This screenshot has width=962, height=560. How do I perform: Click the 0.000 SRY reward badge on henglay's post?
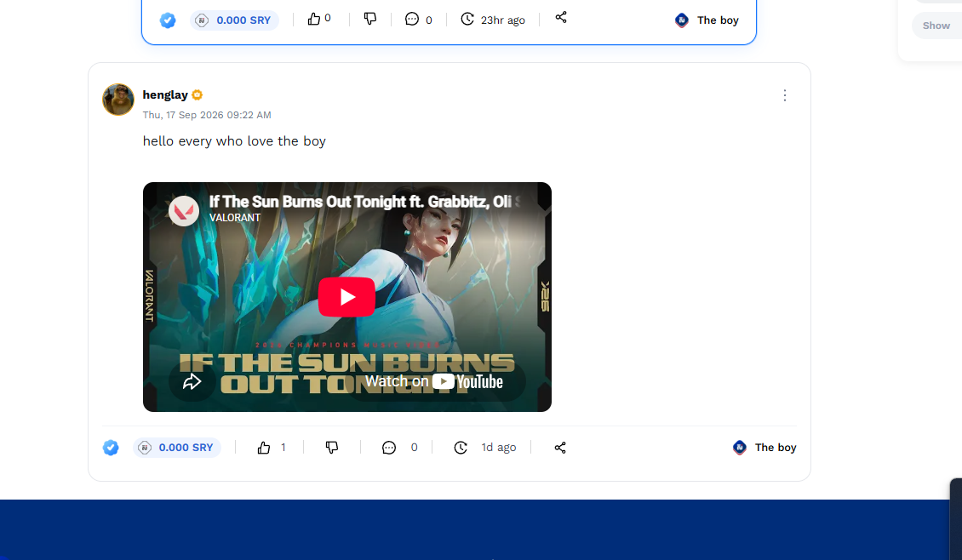177,448
